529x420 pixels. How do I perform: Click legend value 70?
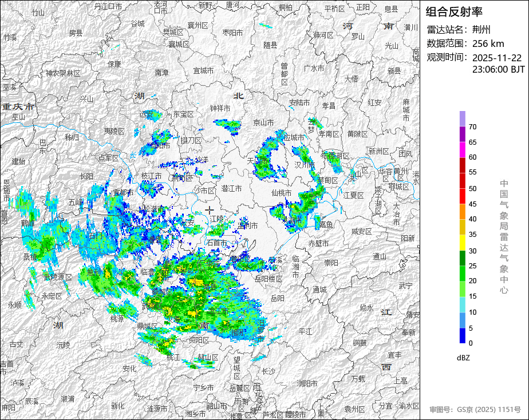click(x=472, y=126)
